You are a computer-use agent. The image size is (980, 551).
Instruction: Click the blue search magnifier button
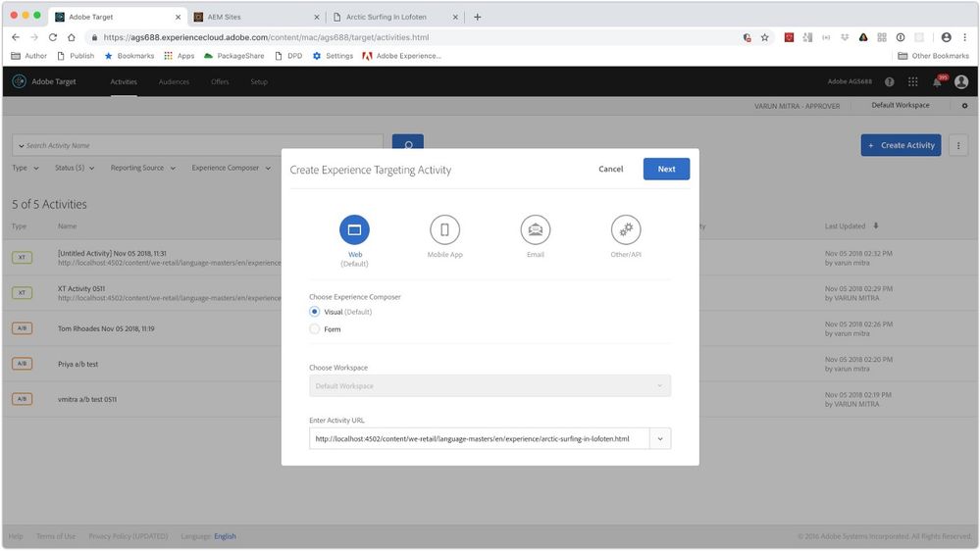click(x=407, y=145)
